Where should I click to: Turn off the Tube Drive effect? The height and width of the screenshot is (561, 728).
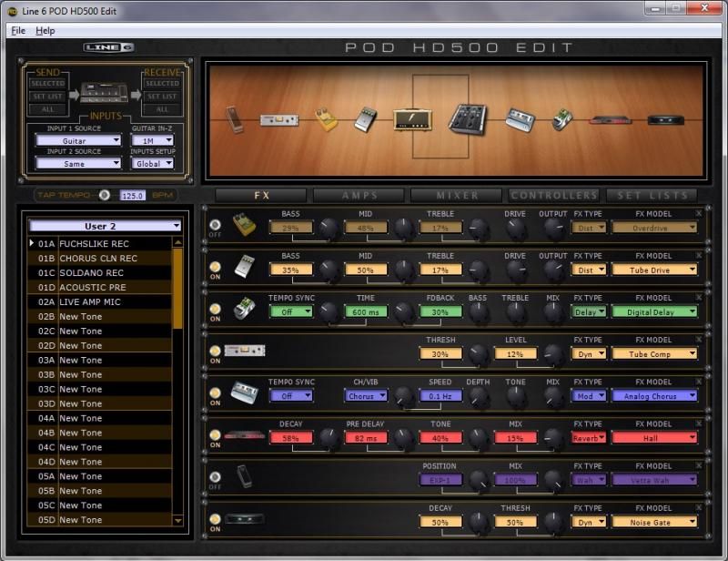[x=215, y=267]
